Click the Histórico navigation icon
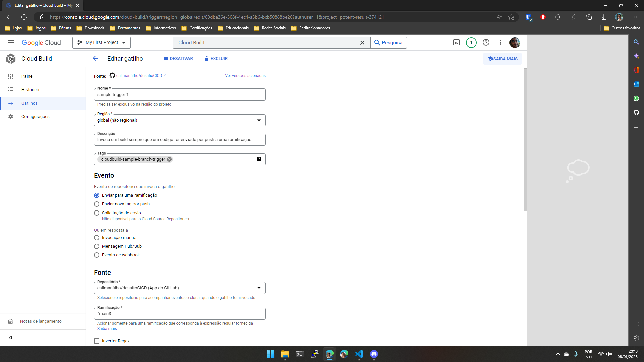Image resolution: width=644 pixels, height=362 pixels. coord(11,89)
